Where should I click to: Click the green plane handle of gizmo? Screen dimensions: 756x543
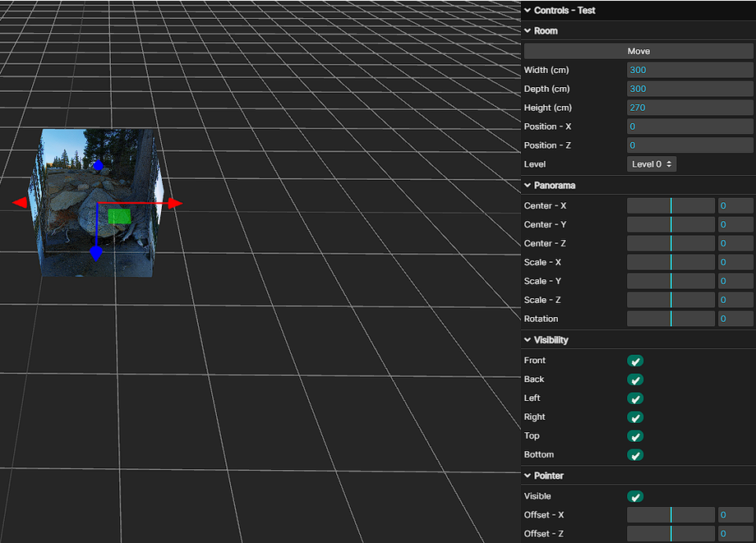[x=119, y=216]
